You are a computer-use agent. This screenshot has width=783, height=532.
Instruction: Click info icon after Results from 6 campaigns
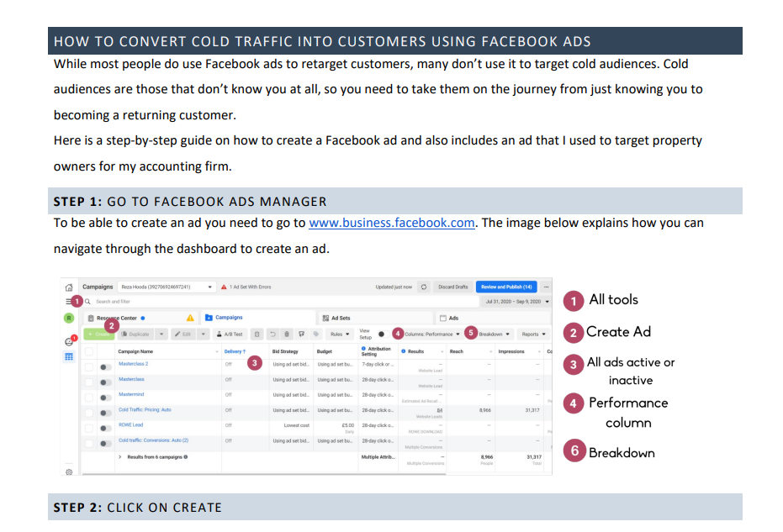pos(186,456)
